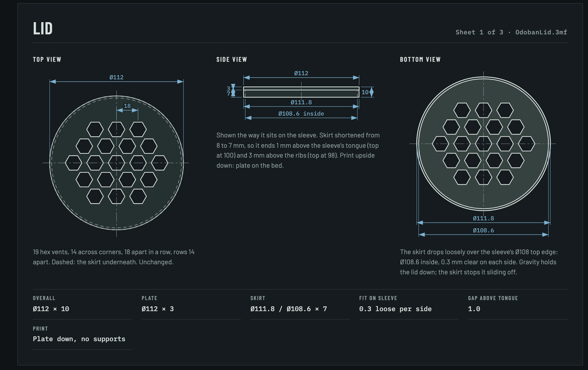588x370 pixels.
Task: Click the SKIRT spec label
Action: pyautogui.click(x=258, y=298)
